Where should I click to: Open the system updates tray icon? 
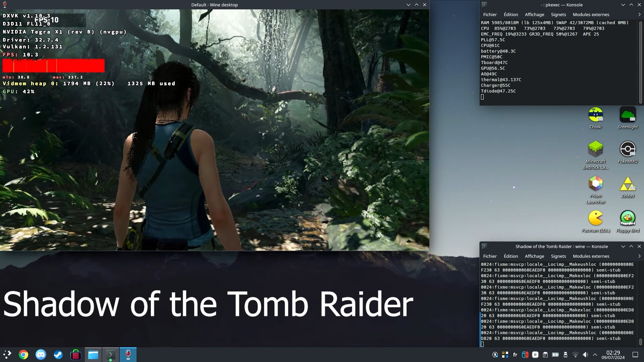pyautogui.click(x=495, y=355)
